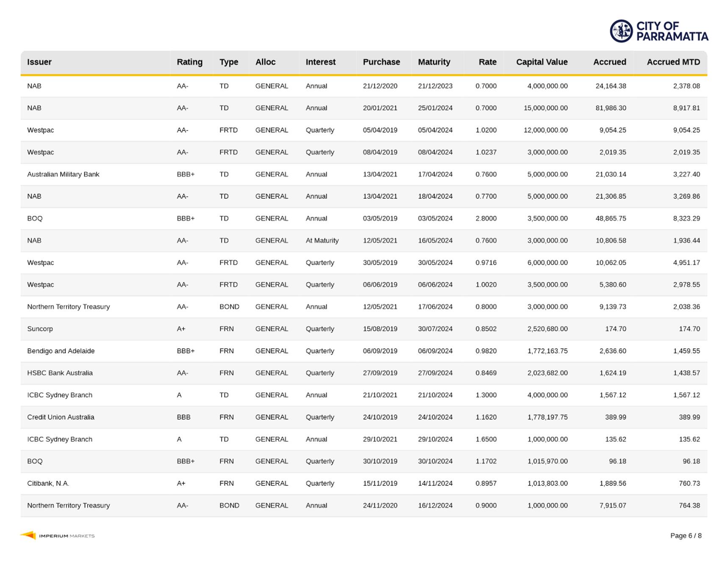This screenshot has width=728, height=563.
Task: Click the City of Parramatta logo
Action: [x=659, y=31]
